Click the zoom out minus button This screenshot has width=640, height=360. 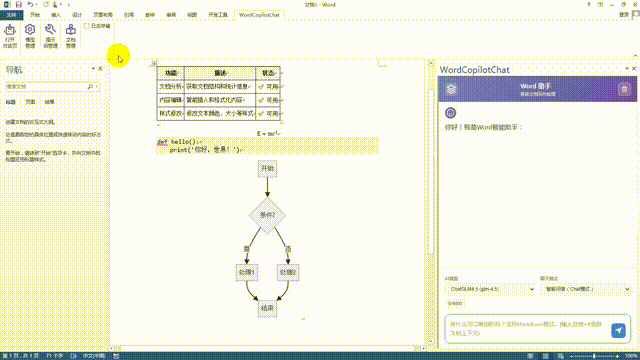[571, 356]
